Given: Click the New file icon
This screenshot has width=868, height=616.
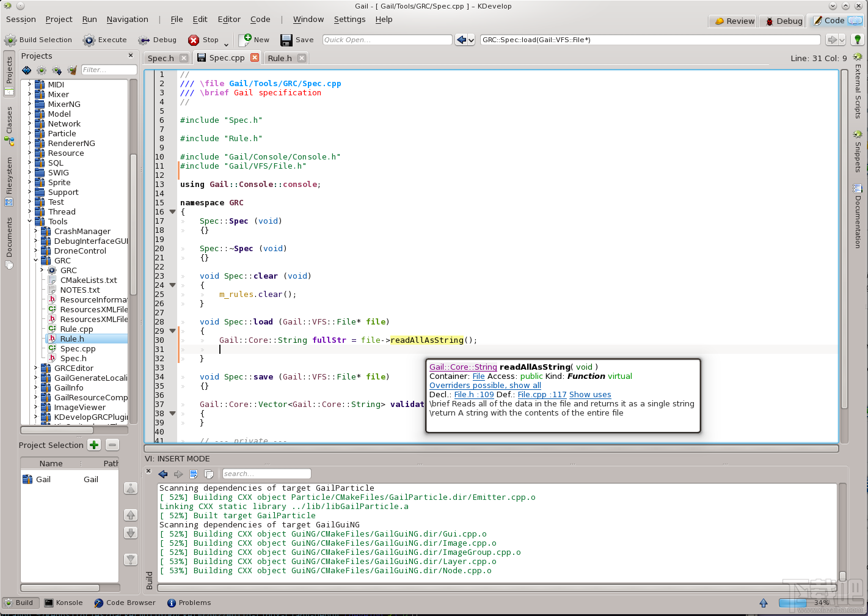Looking at the screenshot, I should [245, 40].
